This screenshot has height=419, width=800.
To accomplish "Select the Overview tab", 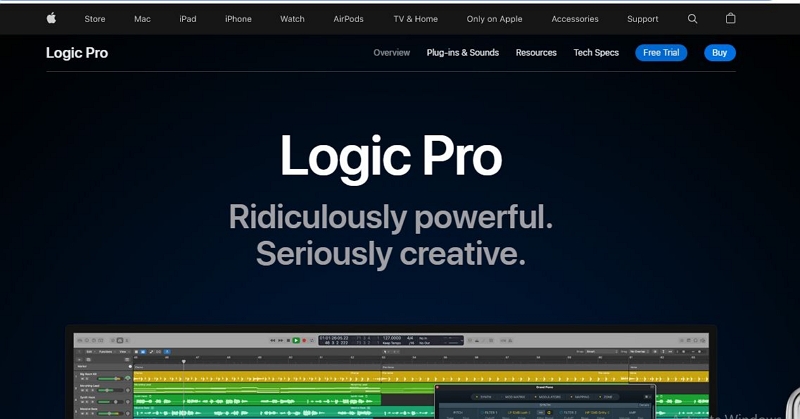I will pyautogui.click(x=391, y=53).
